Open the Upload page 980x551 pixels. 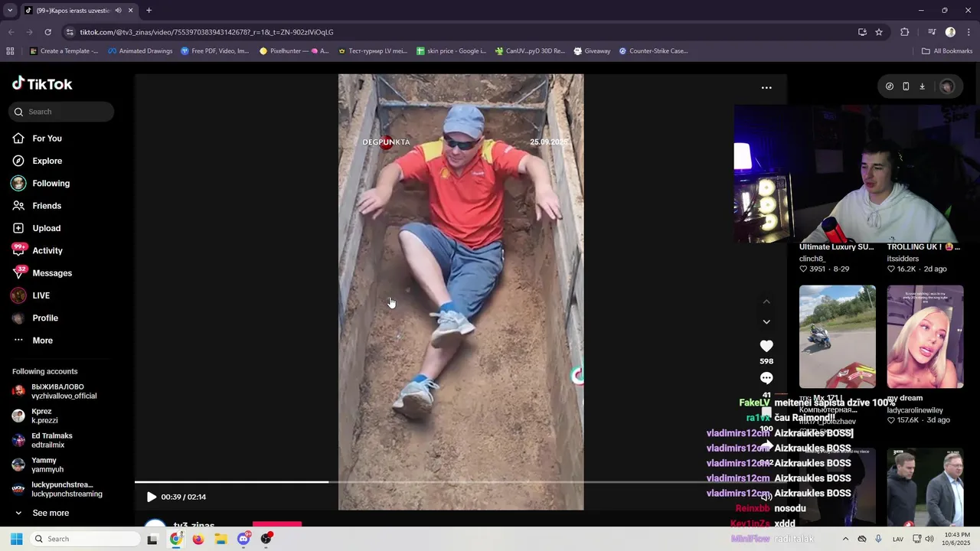(36, 228)
